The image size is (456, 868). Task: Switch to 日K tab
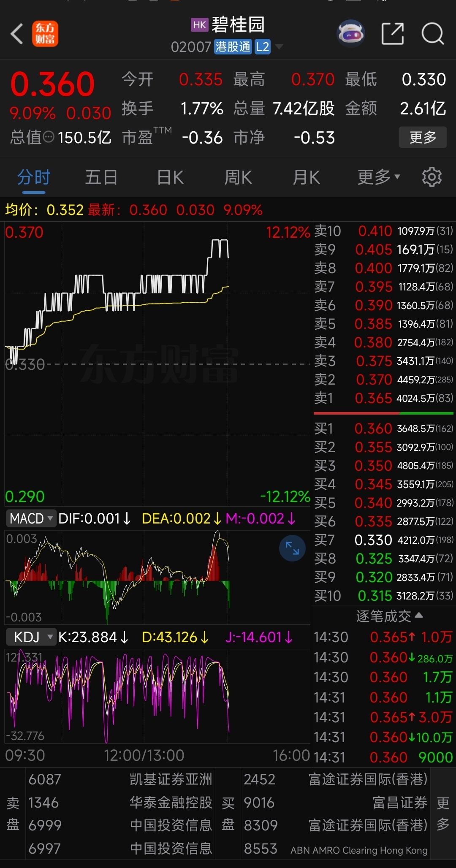pos(170,177)
